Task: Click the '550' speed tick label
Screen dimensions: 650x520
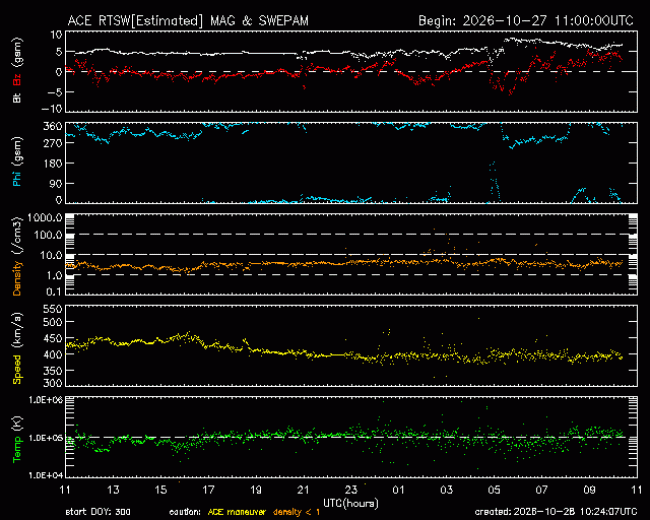Action: click(x=53, y=309)
